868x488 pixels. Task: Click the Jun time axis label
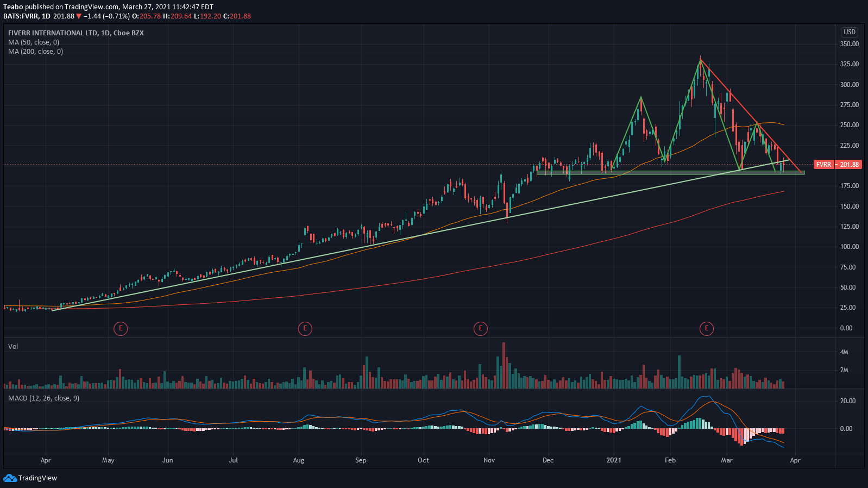click(x=168, y=460)
